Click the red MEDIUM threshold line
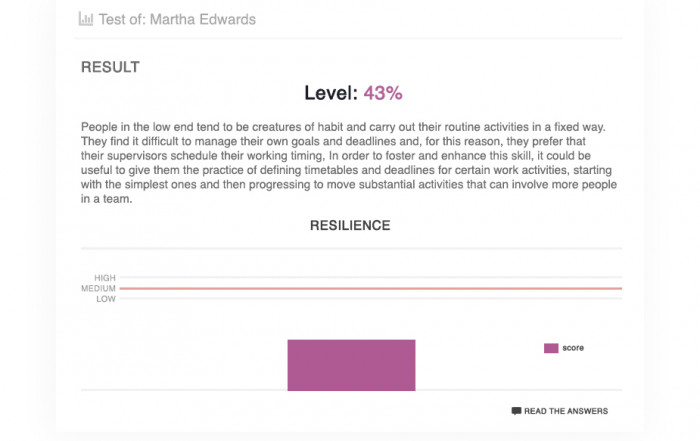This screenshot has height=441, width=700. click(x=371, y=288)
